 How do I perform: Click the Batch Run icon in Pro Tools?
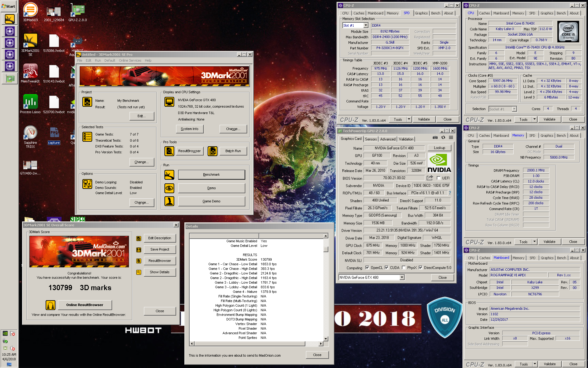tap(213, 151)
